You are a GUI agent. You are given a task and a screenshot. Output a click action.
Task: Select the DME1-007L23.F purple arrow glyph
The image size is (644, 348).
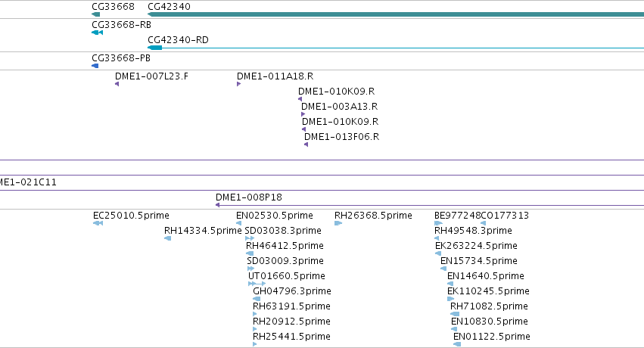coord(117,84)
